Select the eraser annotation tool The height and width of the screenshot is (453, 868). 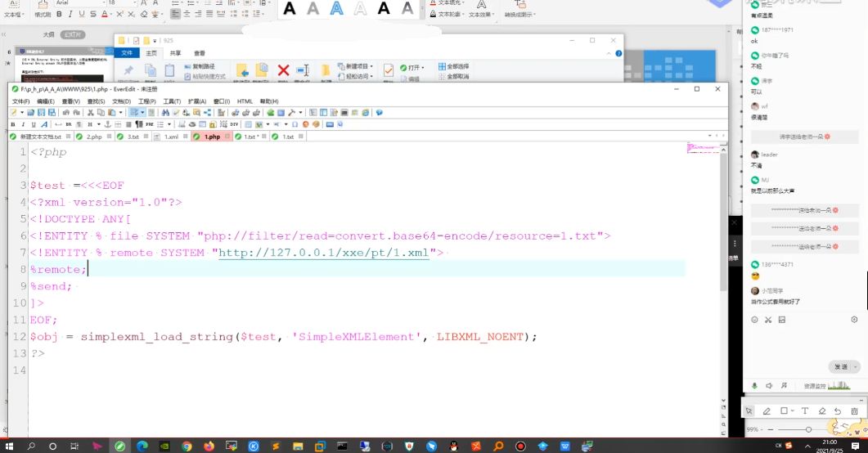(x=822, y=411)
